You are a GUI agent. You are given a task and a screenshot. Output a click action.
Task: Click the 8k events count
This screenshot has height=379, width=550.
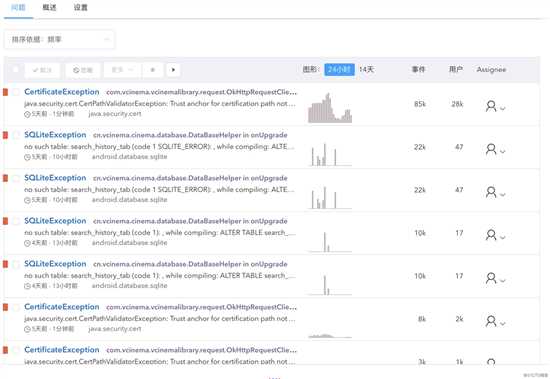tap(422, 319)
